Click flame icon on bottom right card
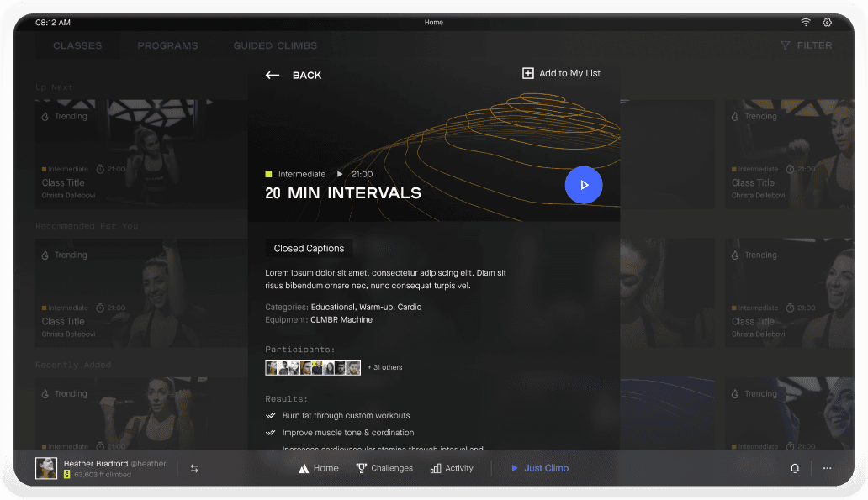The image size is (868, 500). click(735, 394)
